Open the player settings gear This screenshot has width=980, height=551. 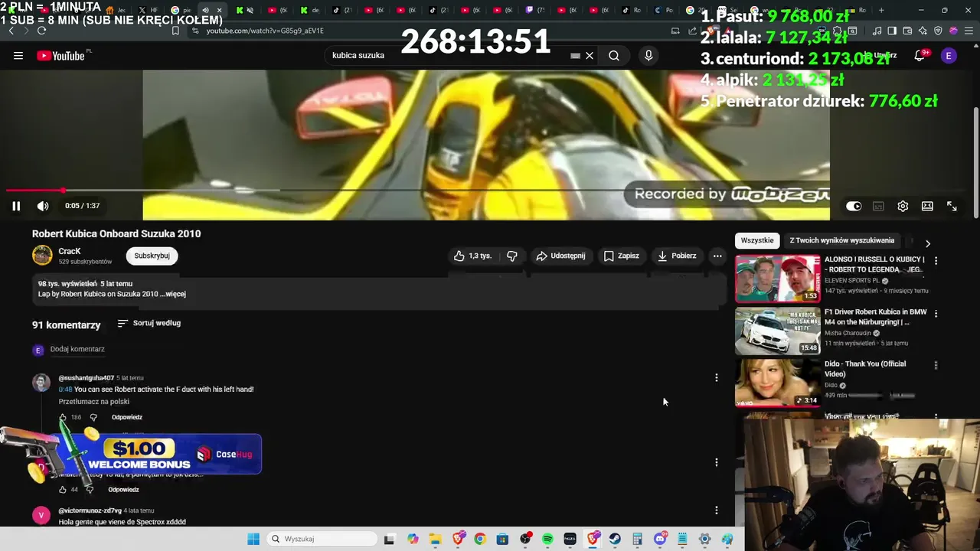tap(903, 206)
